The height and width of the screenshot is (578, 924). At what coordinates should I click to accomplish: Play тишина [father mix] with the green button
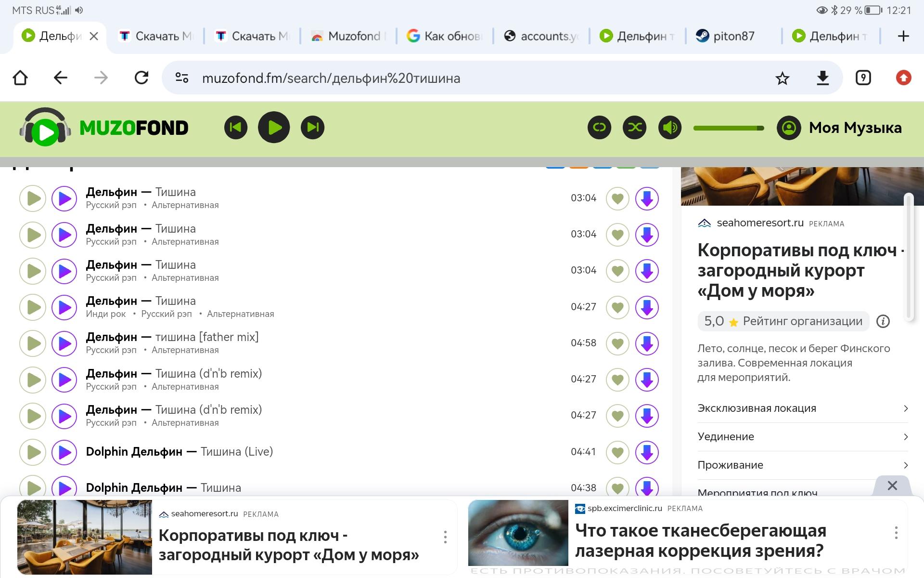[33, 343]
